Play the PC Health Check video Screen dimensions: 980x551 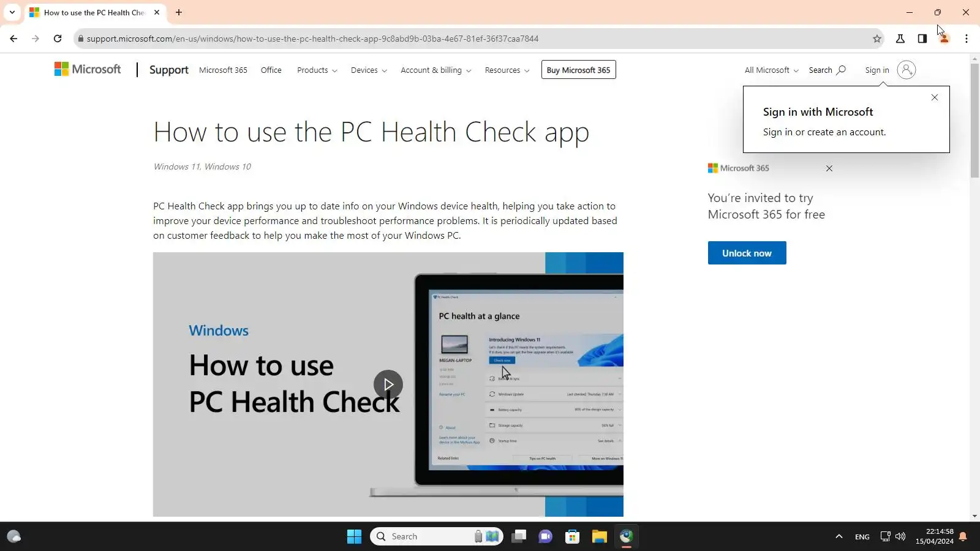coord(388,384)
